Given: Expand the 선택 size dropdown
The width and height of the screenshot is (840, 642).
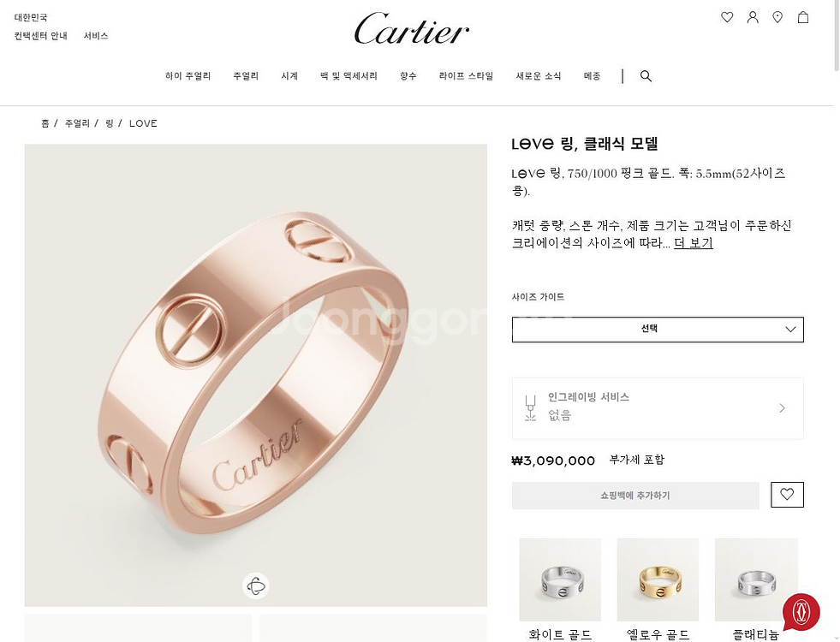Looking at the screenshot, I should pyautogui.click(x=658, y=330).
